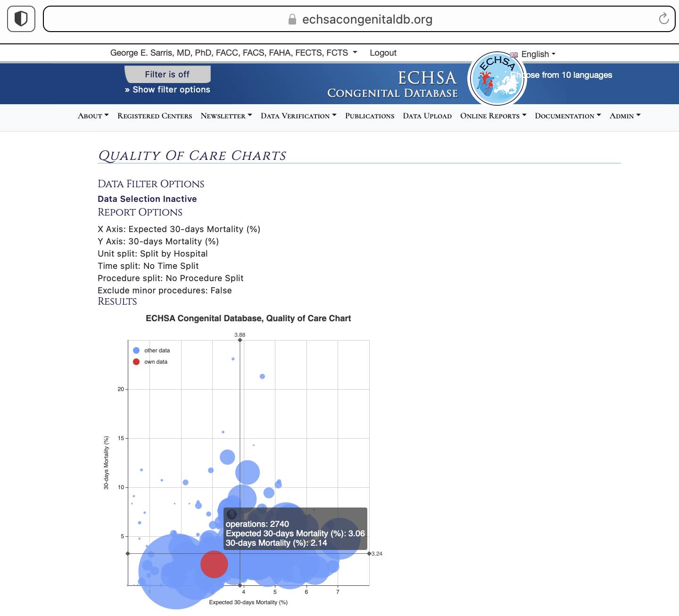Click the chart title 'Quality of Care Chart'
Screen dimensions: 679x616
pos(248,318)
